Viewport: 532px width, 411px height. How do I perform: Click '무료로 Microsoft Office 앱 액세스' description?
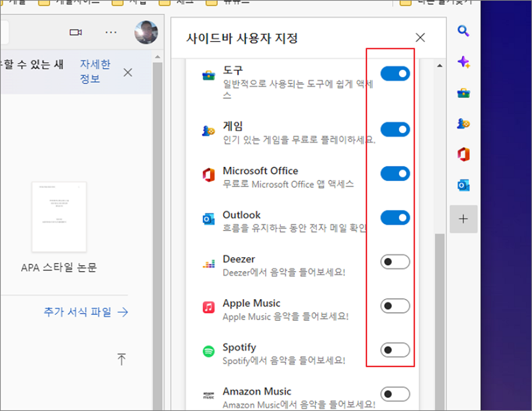288,184
